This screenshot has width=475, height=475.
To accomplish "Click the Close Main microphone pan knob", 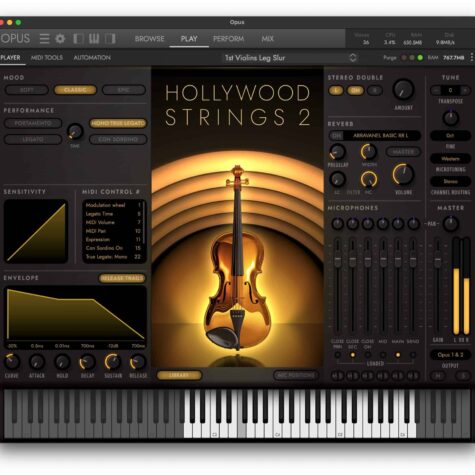I will 337,224.
